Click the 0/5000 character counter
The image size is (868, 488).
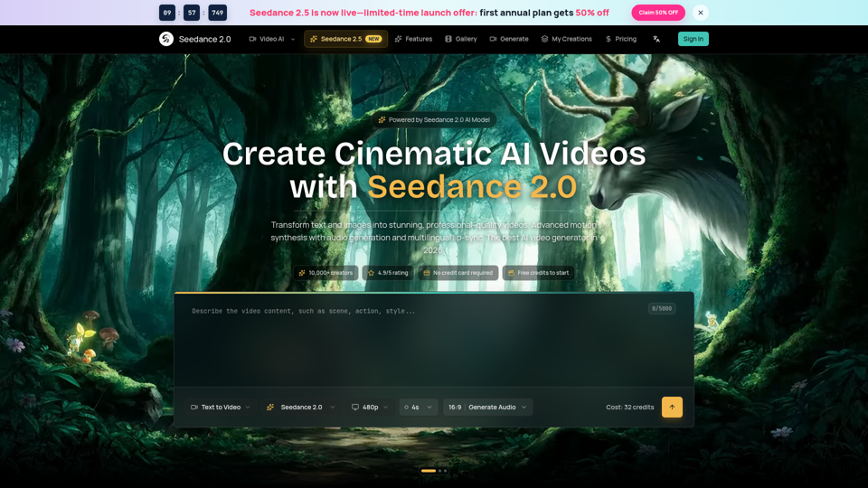coord(662,309)
